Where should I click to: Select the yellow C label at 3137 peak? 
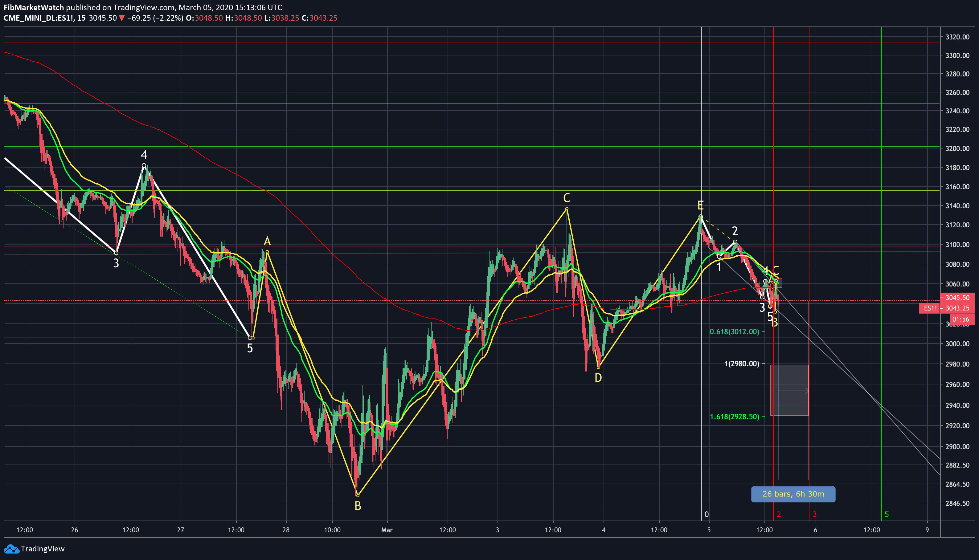[x=567, y=198]
